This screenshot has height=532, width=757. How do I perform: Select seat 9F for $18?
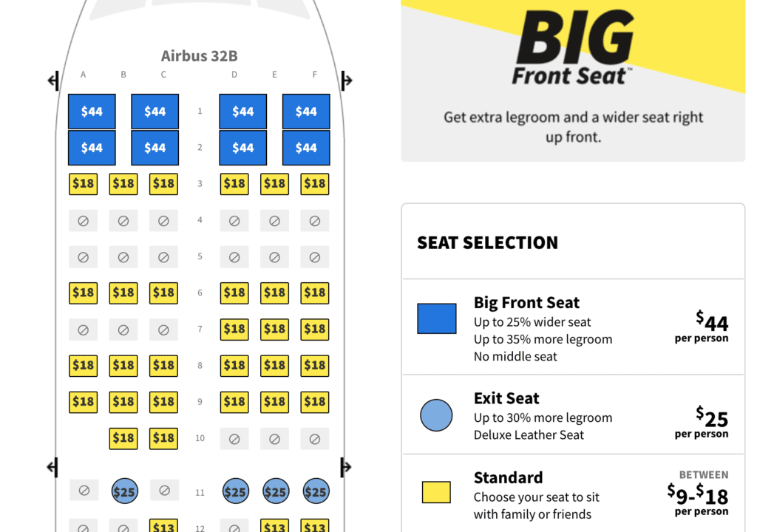(315, 402)
